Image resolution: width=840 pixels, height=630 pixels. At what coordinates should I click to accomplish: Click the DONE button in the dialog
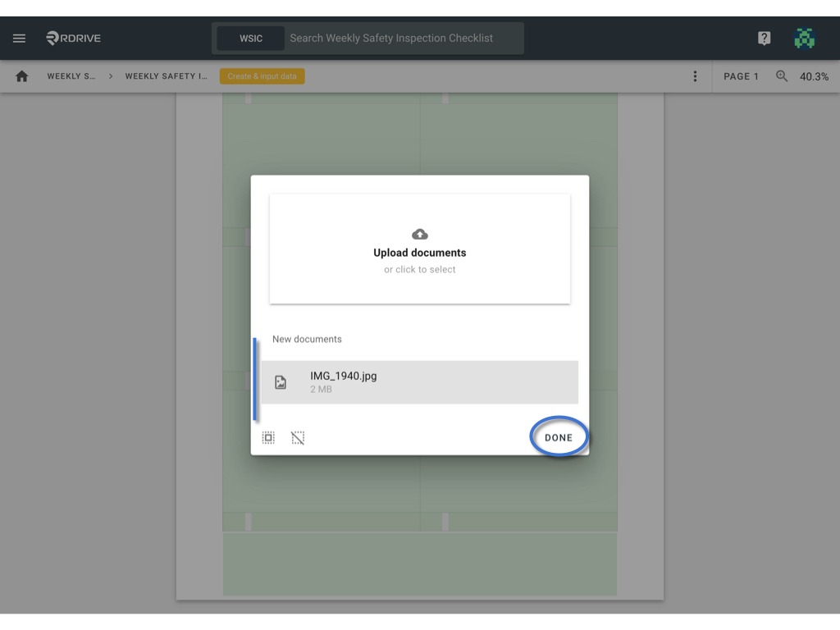559,437
